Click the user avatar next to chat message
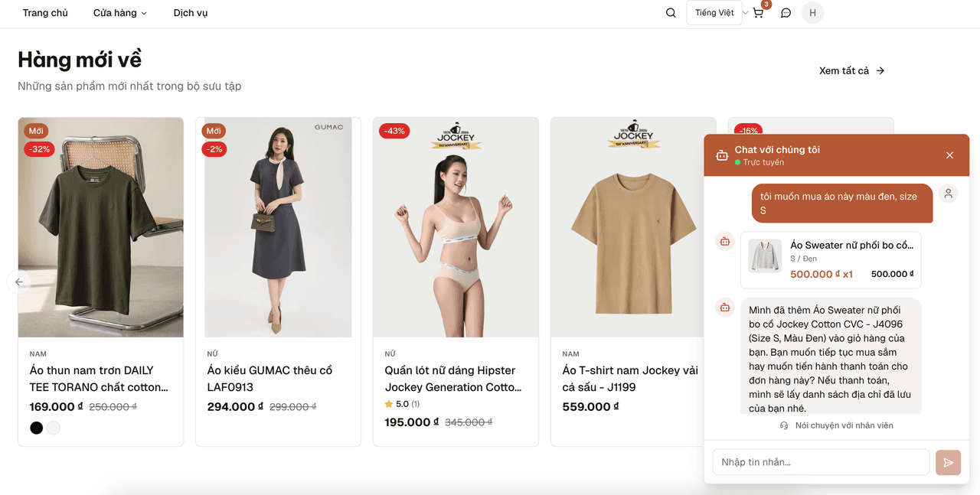 (x=948, y=194)
